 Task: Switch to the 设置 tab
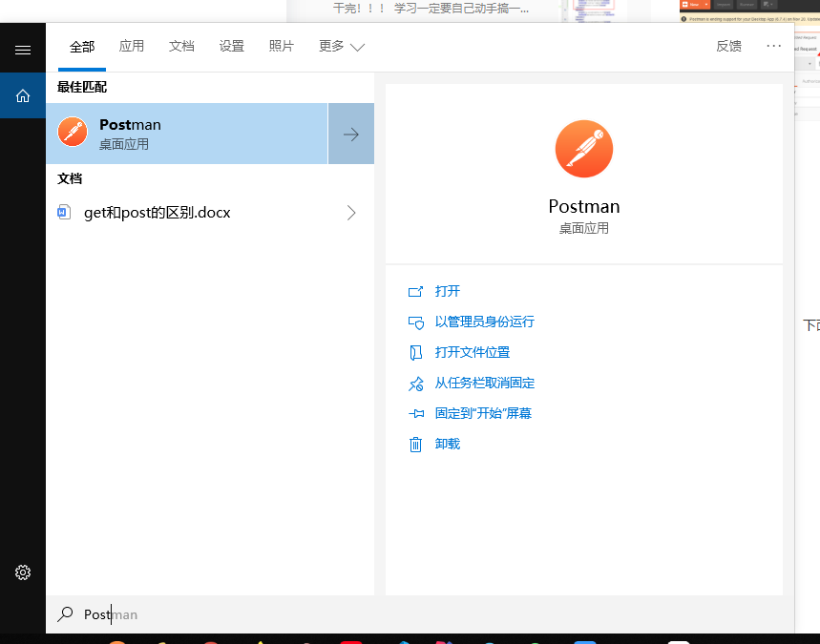pyautogui.click(x=232, y=46)
